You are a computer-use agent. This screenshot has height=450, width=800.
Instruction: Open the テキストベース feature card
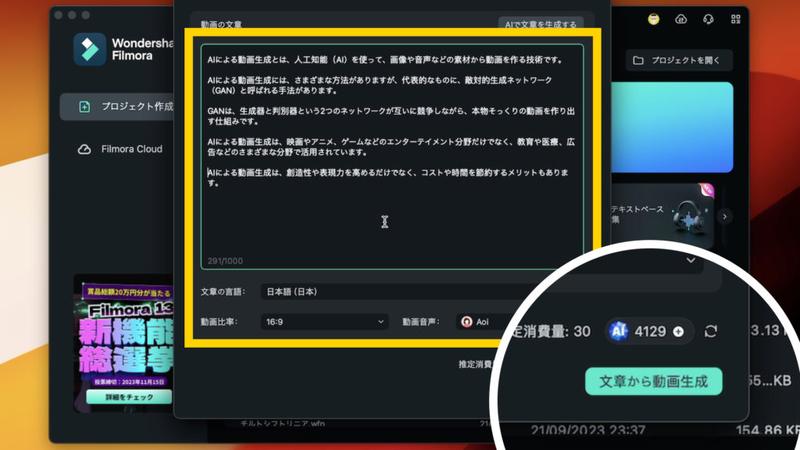tap(662, 215)
